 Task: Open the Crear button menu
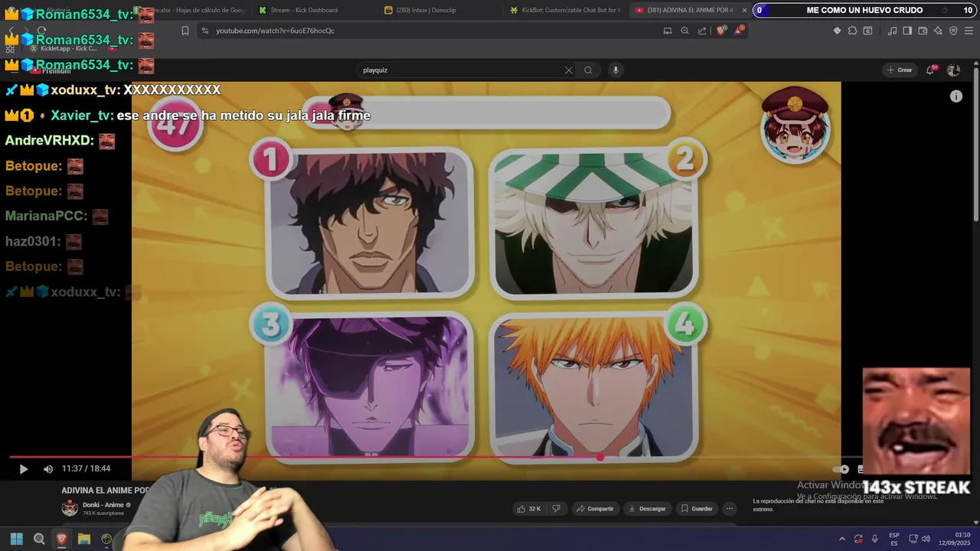(x=900, y=70)
